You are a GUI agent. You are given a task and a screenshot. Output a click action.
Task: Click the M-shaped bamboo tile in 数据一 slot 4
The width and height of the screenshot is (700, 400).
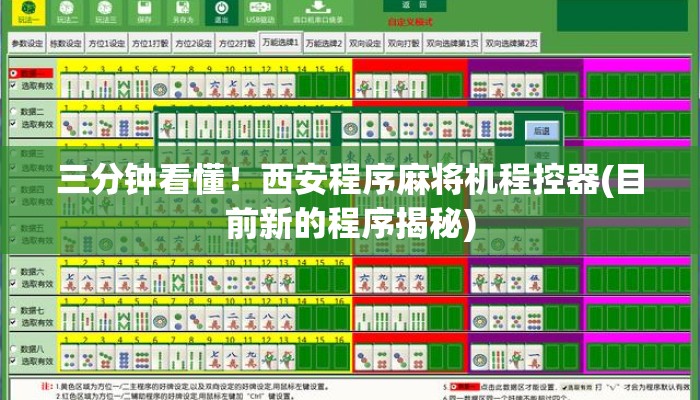tap(123, 86)
